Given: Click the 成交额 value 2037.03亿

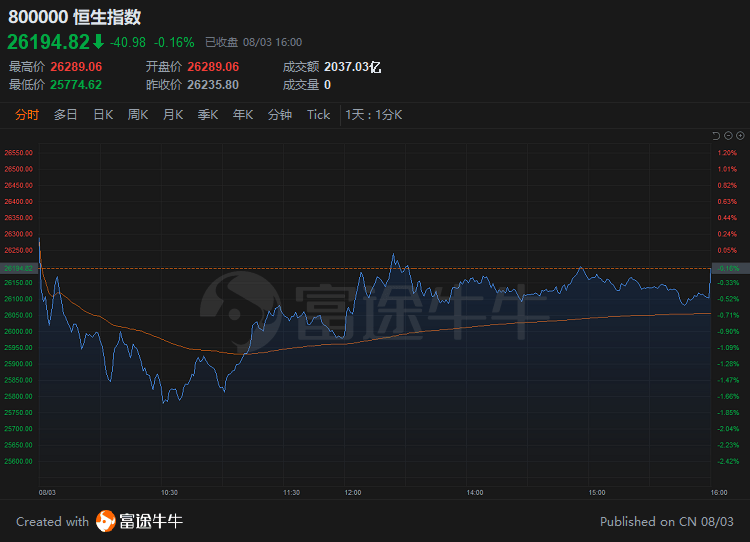Looking at the screenshot, I should click(353, 67).
